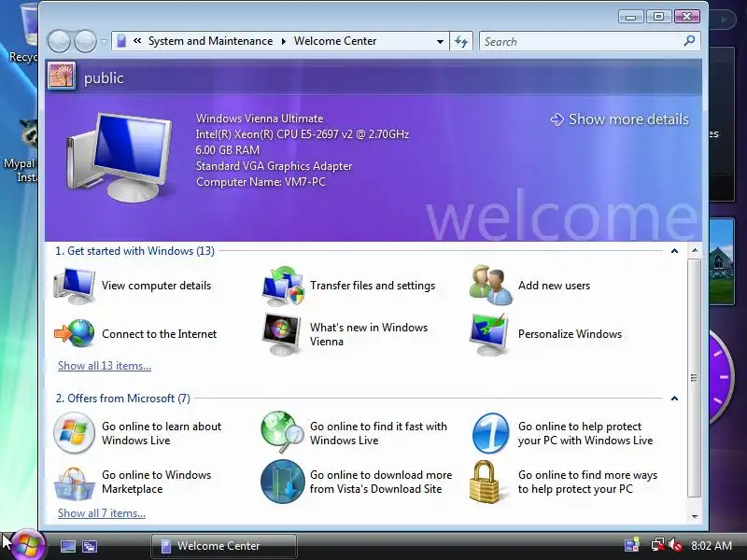Screen dimensions: 747x560
Task: Click Personalize Windows label
Action: click(570, 334)
